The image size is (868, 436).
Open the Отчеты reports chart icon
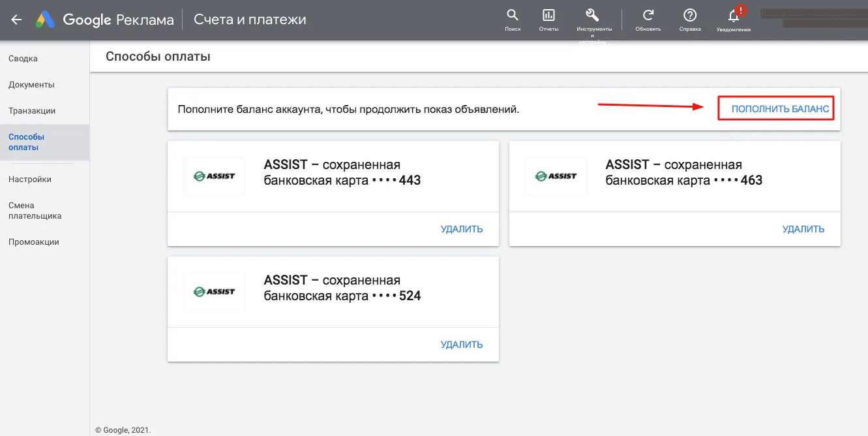[x=548, y=16]
